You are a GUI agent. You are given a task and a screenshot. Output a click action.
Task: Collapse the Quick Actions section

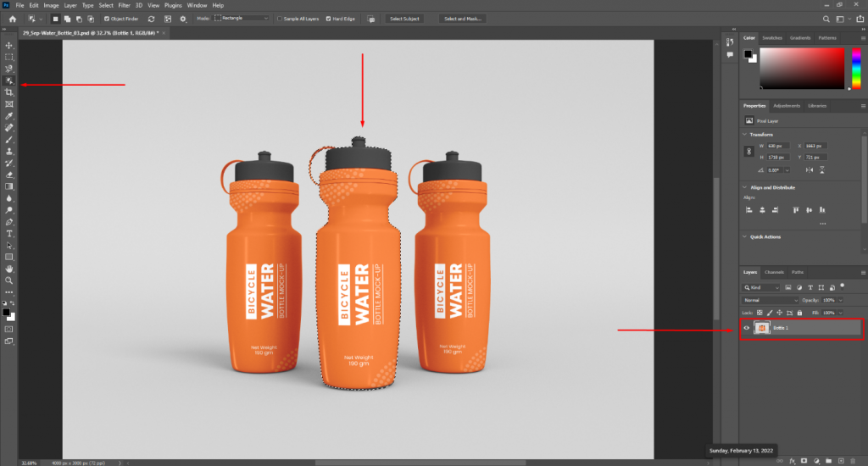pyautogui.click(x=744, y=237)
